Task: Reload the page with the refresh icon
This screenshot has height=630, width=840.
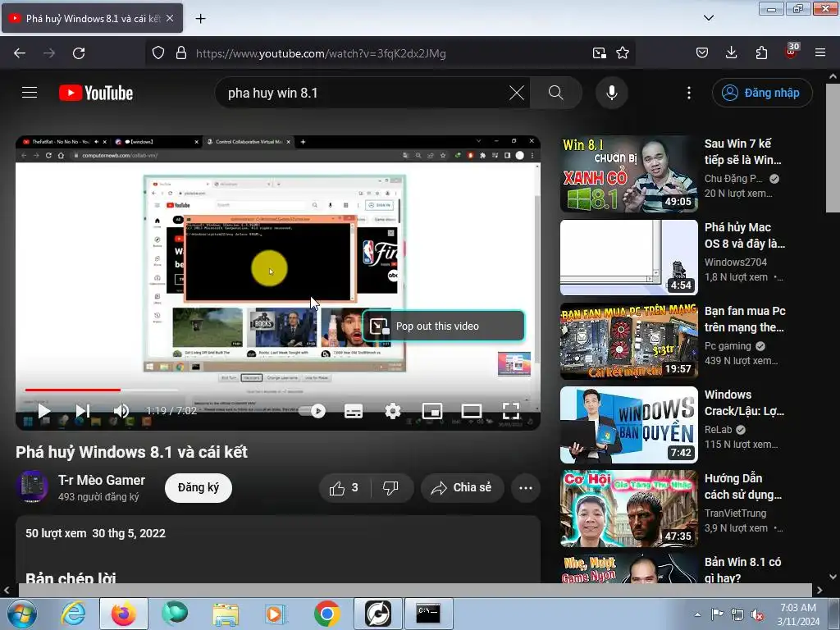Action: coord(79,53)
